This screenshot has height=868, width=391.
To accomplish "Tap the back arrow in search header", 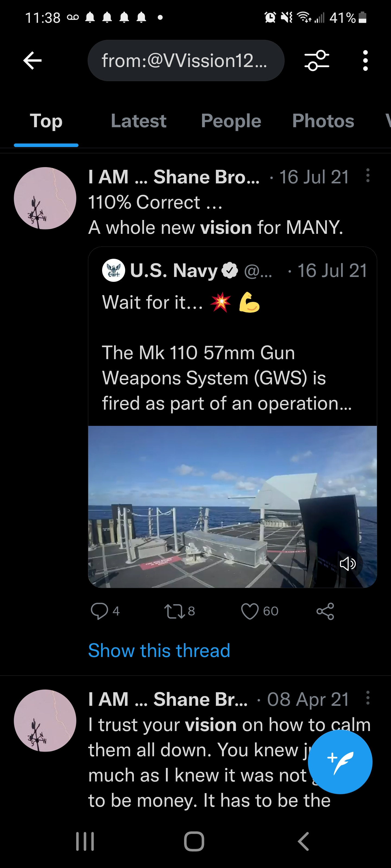I will pos(32,61).
